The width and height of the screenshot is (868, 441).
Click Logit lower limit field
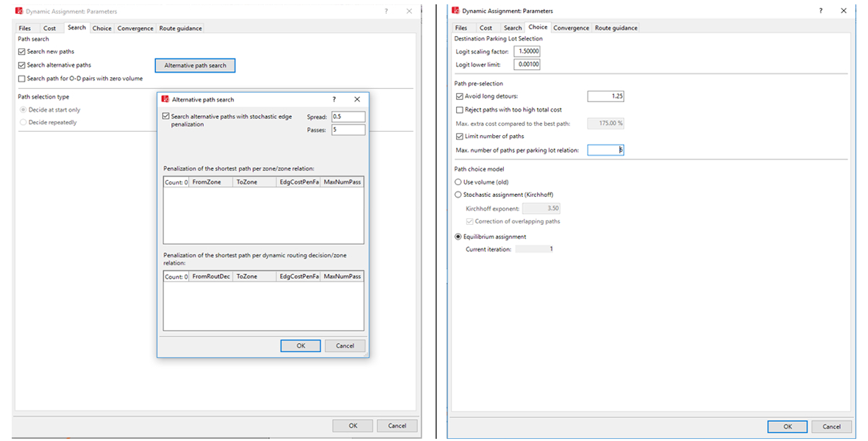527,64
